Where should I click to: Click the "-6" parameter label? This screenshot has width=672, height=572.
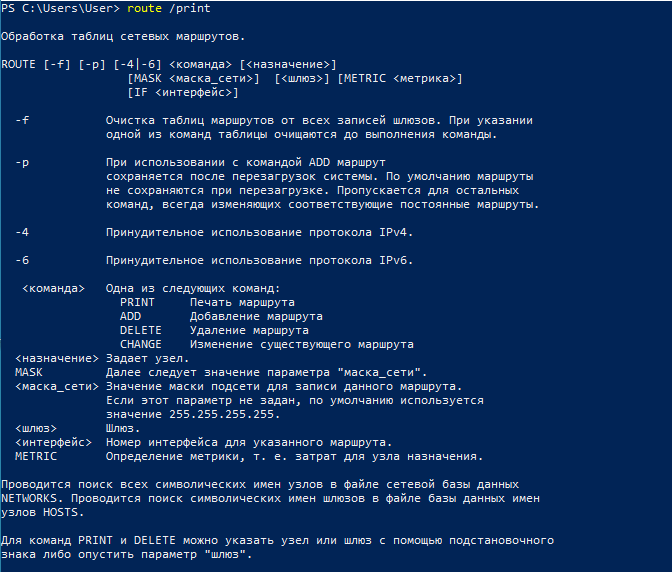click(22, 260)
